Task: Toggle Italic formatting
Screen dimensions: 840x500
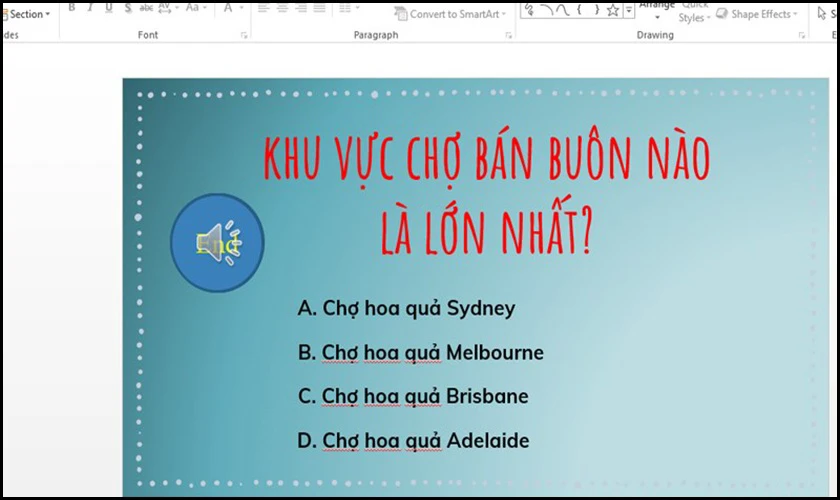Action: click(90, 8)
